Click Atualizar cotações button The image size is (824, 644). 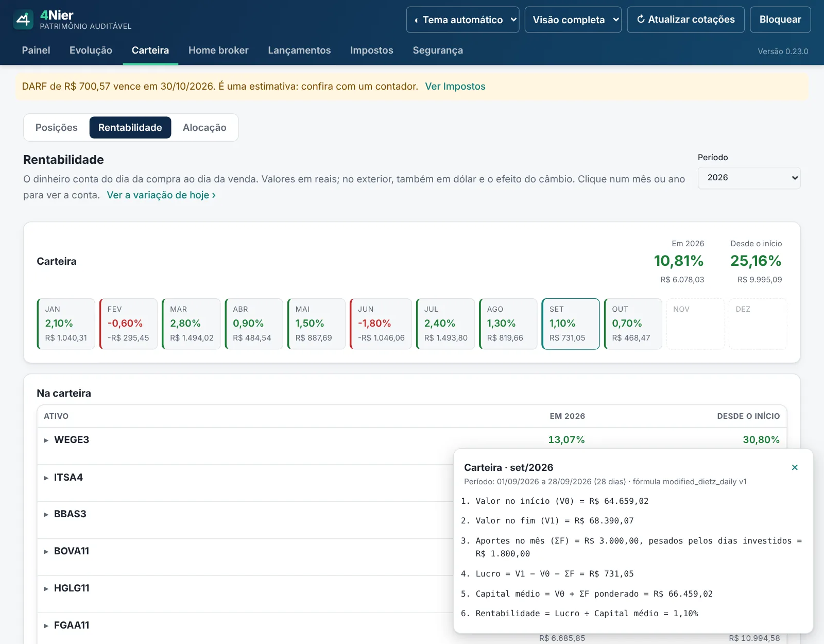pos(685,20)
